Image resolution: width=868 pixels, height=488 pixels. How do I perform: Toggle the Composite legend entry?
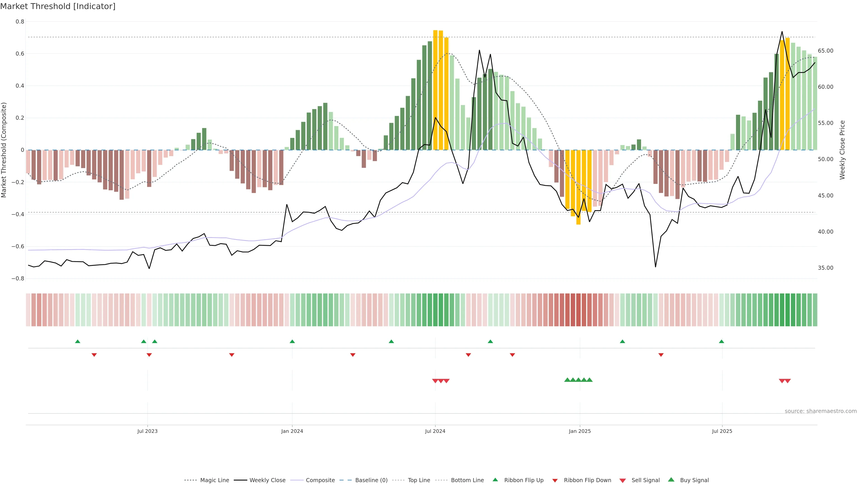click(x=320, y=480)
